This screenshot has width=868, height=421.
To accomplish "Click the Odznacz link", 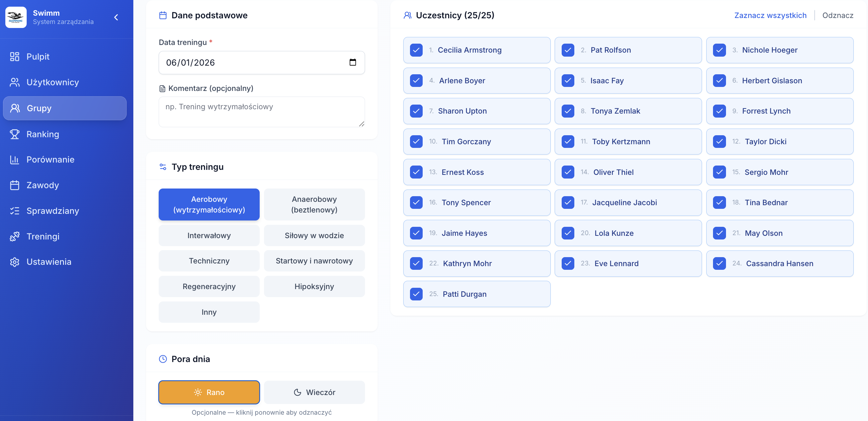I will tap(837, 16).
